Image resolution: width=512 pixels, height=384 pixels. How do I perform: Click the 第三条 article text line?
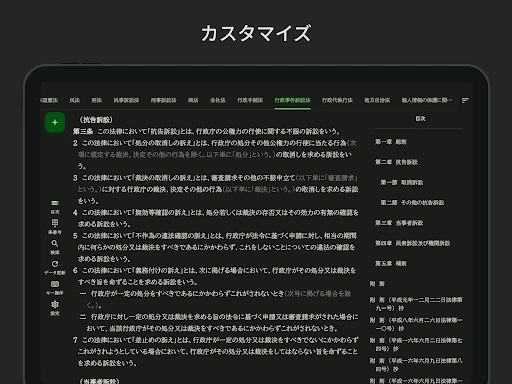(207, 131)
